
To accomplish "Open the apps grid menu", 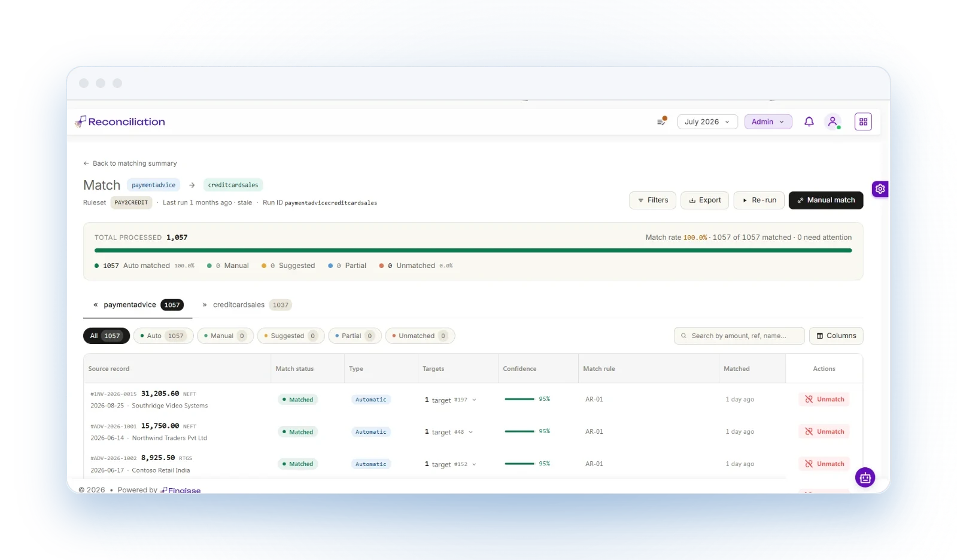I will (863, 121).
